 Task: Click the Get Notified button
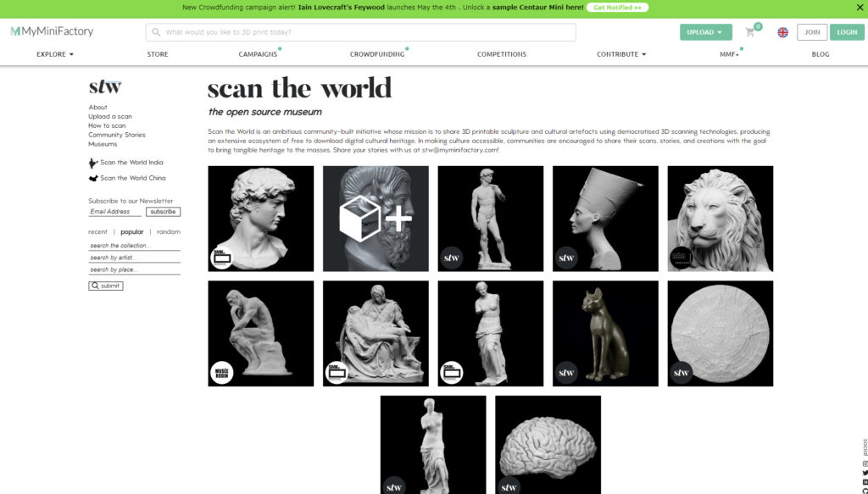pyautogui.click(x=617, y=7)
